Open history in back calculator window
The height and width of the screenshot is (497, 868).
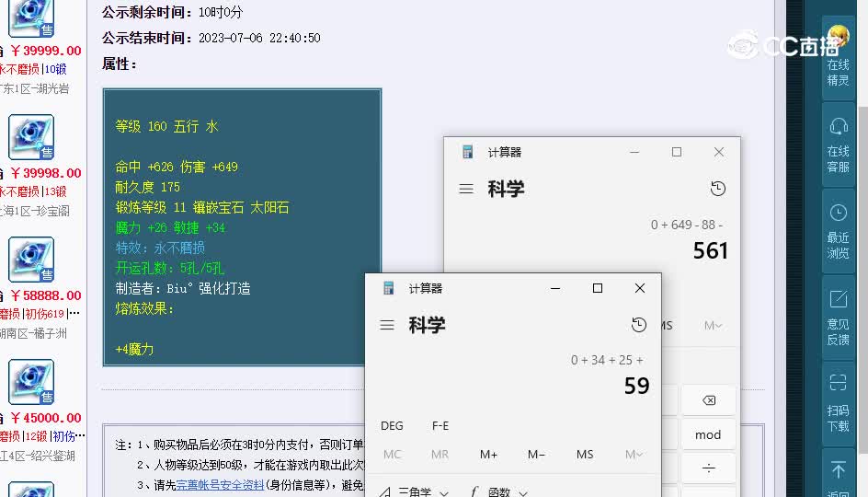click(718, 189)
